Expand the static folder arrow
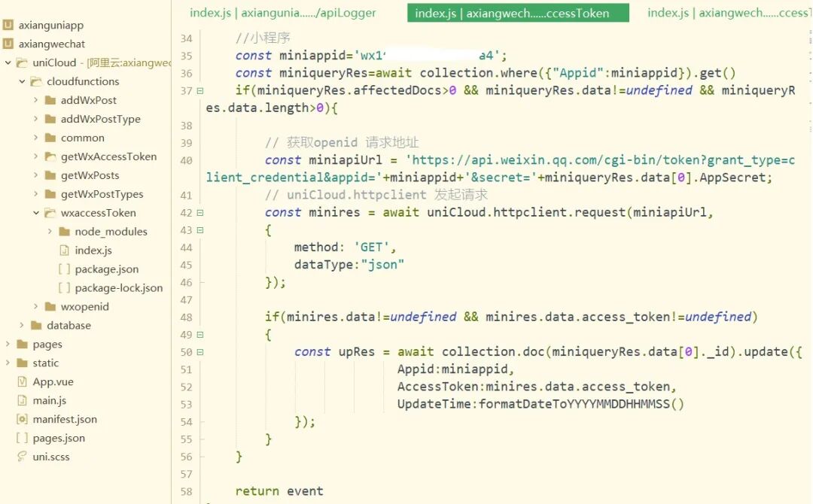813x504 pixels. [8, 363]
